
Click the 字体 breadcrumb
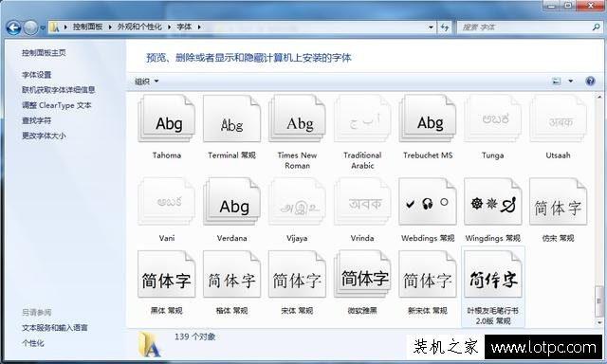pos(184,27)
